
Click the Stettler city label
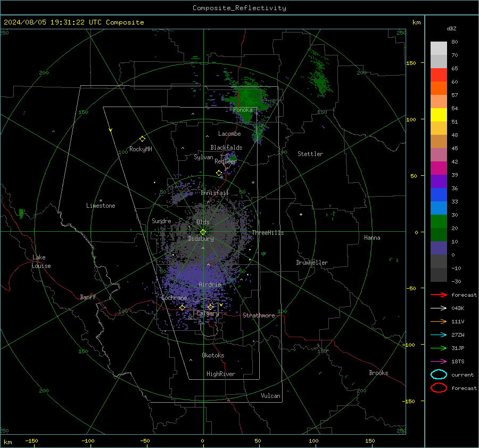tap(310, 154)
